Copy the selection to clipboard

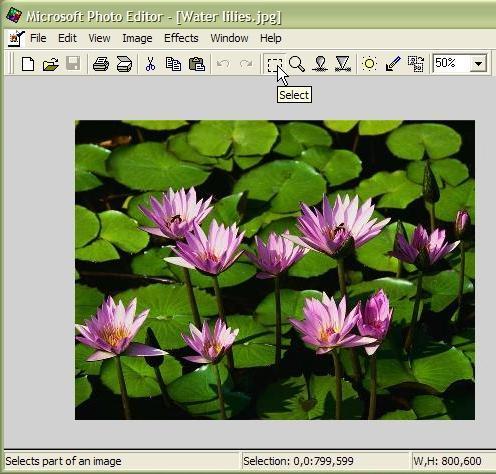(173, 64)
